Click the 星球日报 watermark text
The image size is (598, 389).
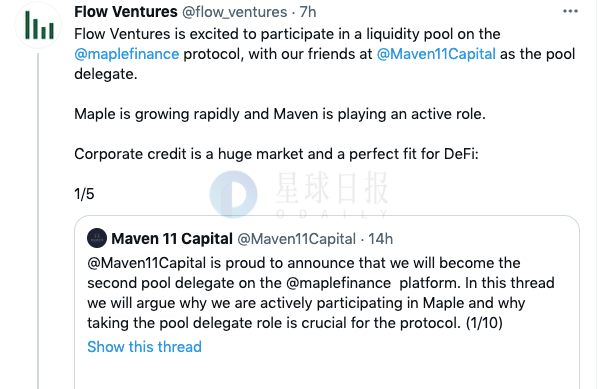click(x=332, y=188)
